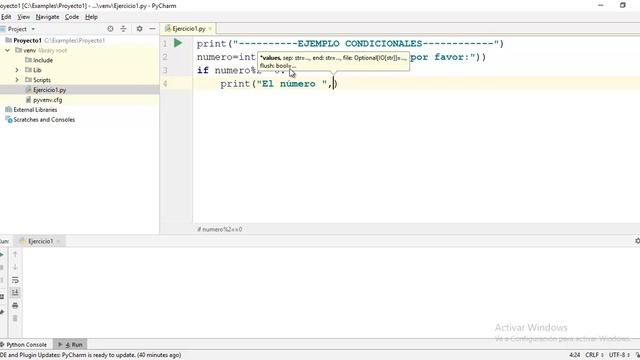Screen dimensions: 640x360
Task: Toggle soft-wrap icon in Run panel
Action: [x=15, y=280]
